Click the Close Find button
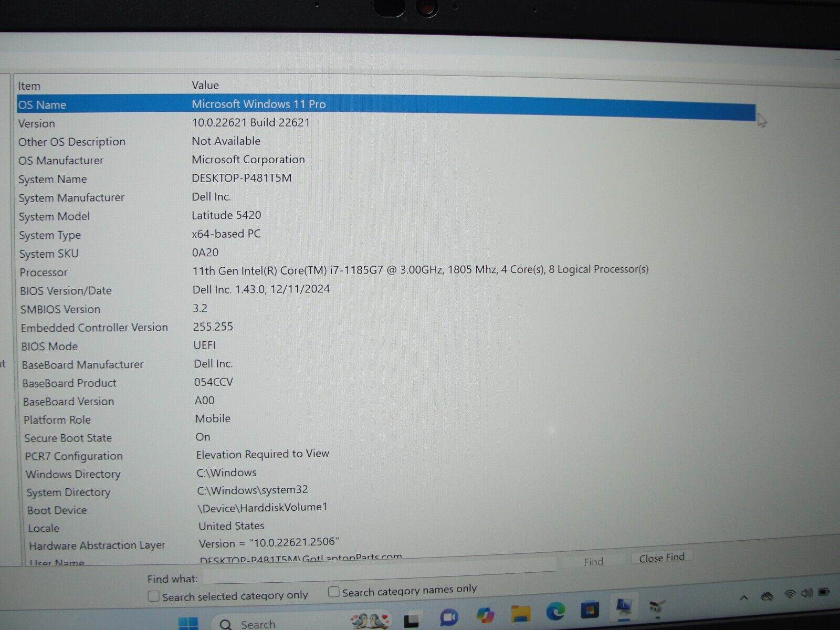The width and height of the screenshot is (840, 630). (661, 558)
